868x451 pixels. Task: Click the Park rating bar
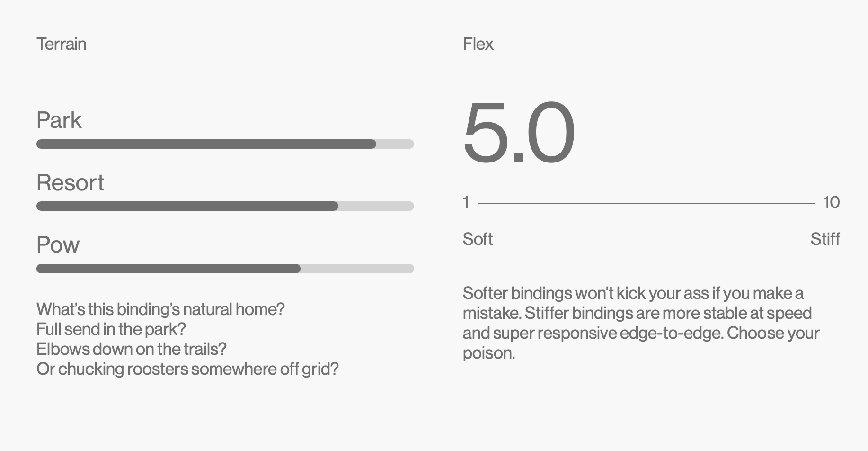225,144
